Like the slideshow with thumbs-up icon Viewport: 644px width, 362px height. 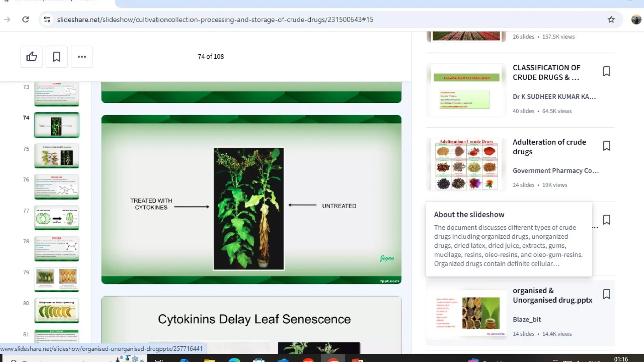pos(31,57)
